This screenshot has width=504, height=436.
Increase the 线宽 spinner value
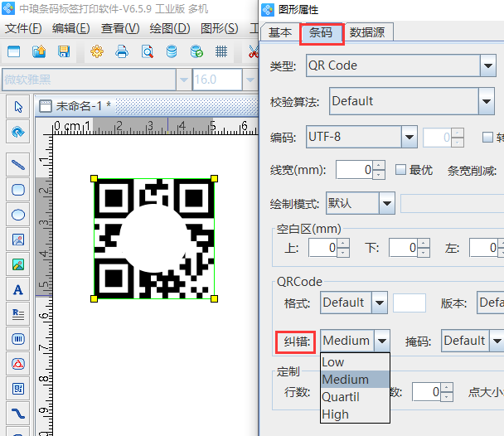(x=379, y=165)
